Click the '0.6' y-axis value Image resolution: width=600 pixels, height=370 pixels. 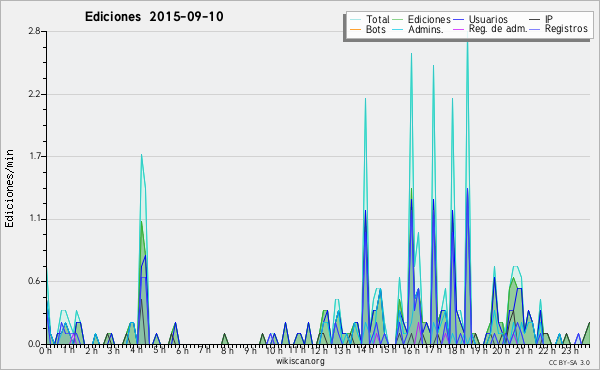34,282
